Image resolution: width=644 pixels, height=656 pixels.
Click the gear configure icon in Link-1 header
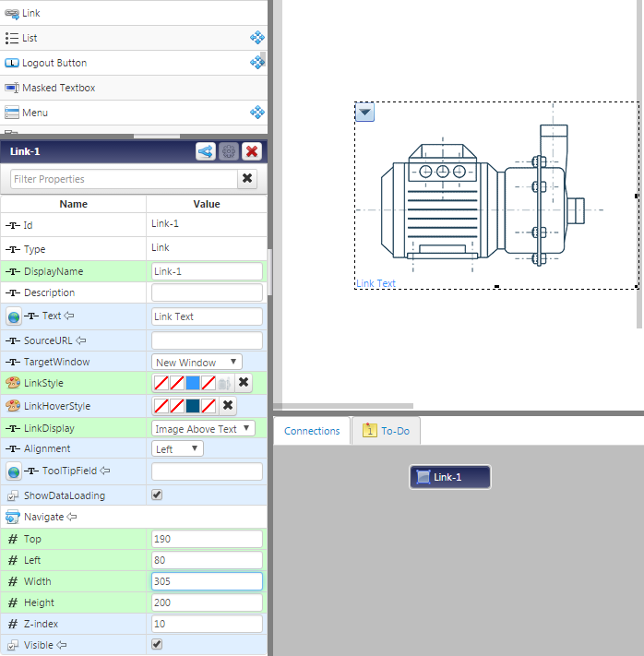[229, 151]
